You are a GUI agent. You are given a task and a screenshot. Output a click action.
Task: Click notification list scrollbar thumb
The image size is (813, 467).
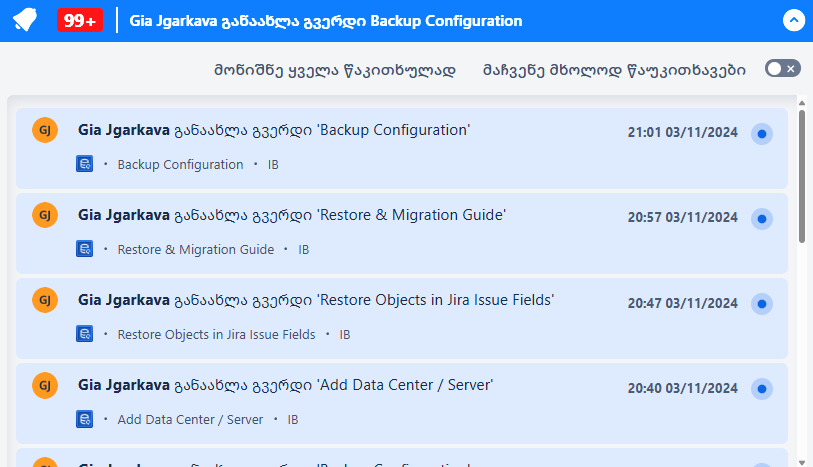click(802, 176)
